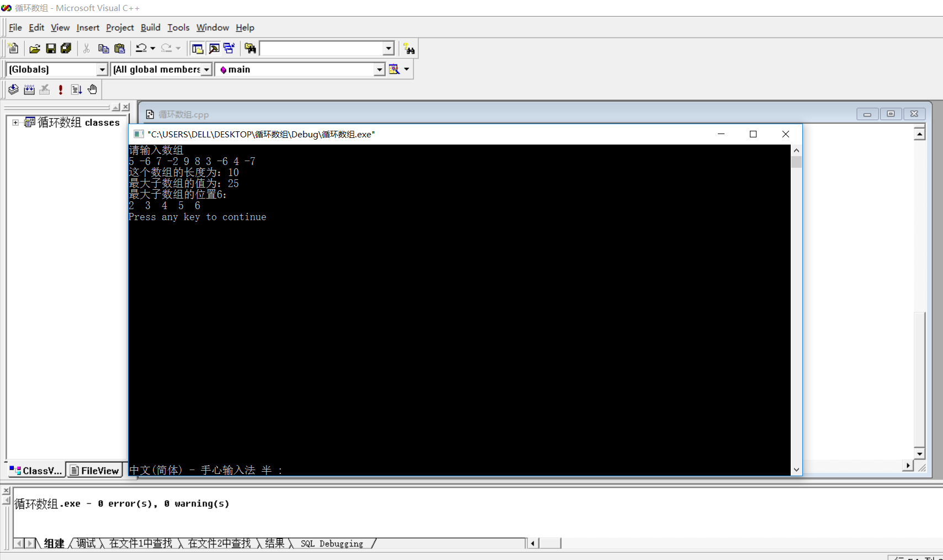Click the Search binoculars icon
943x560 pixels.
[409, 49]
